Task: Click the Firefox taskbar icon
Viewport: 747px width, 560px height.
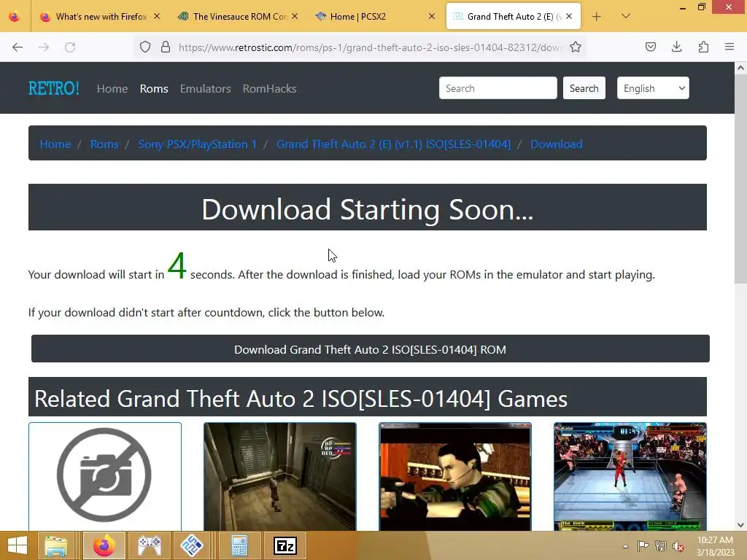Action: tap(104, 545)
